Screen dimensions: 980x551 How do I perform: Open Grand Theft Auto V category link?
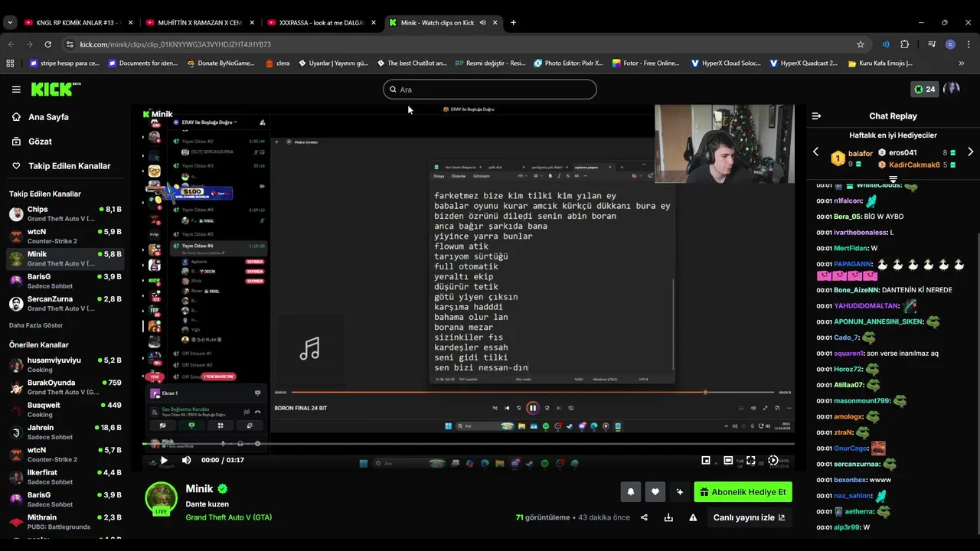tap(228, 517)
